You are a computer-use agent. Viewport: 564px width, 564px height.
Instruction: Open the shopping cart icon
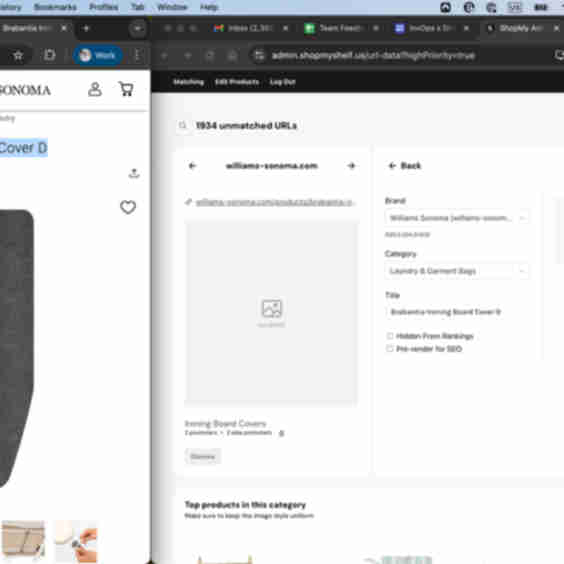(x=126, y=89)
